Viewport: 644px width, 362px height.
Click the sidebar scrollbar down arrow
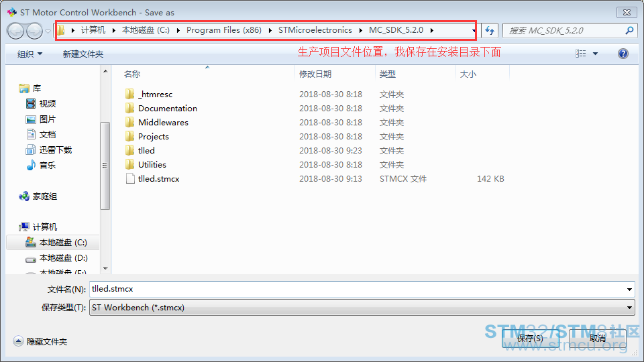coord(105,269)
